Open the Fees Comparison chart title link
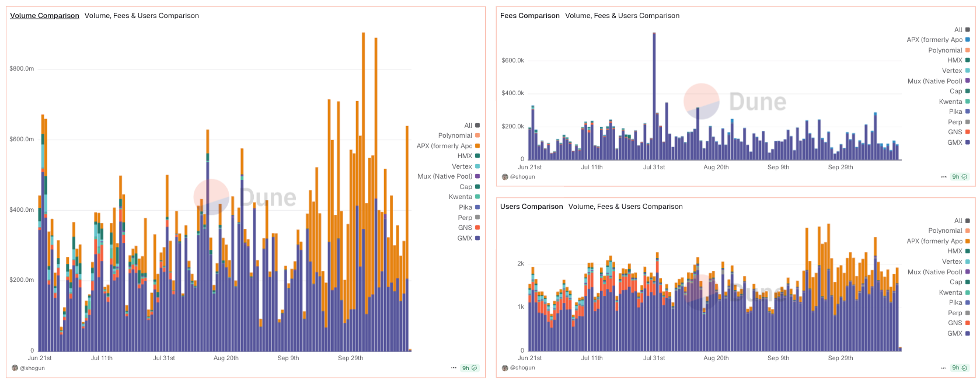Screen dimensions: 980x387 coord(529,16)
